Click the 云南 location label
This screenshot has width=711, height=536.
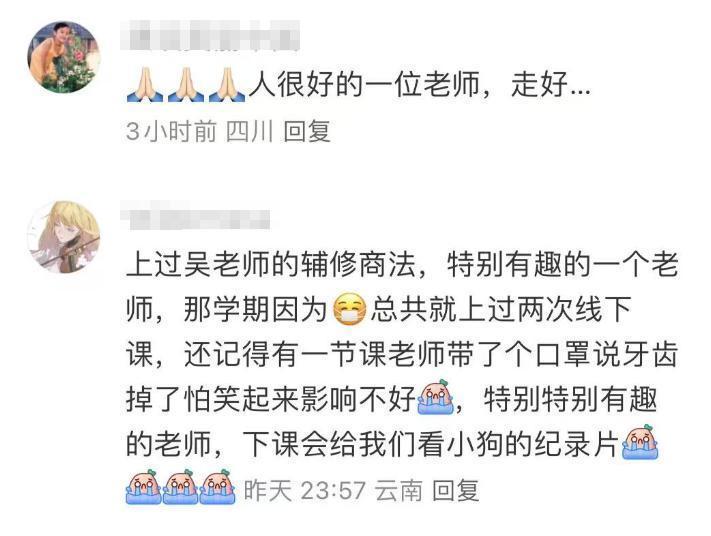pyautogui.click(x=398, y=490)
